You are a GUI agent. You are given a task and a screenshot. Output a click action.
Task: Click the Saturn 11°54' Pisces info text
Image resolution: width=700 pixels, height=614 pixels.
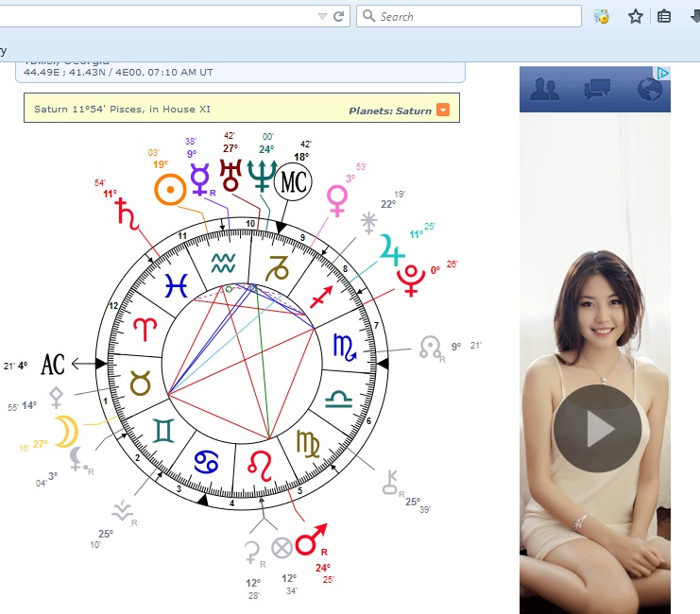point(122,110)
